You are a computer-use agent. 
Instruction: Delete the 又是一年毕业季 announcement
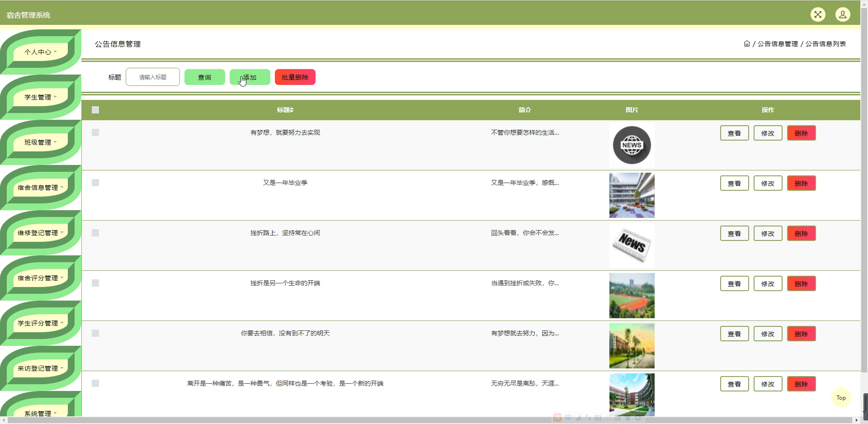[802, 184]
